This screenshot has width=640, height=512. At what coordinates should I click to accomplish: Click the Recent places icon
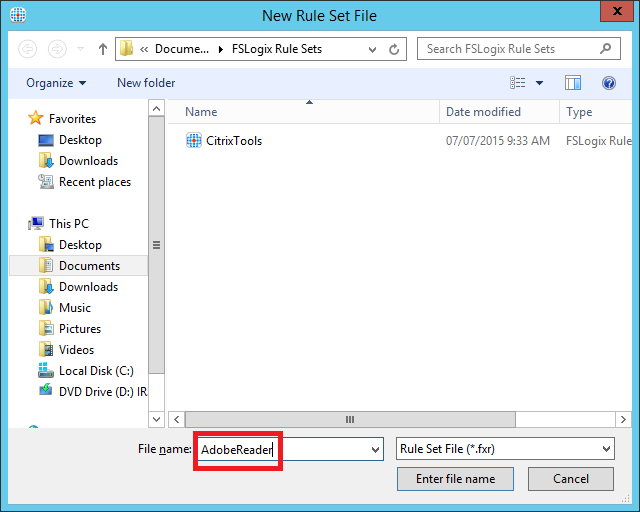46,182
